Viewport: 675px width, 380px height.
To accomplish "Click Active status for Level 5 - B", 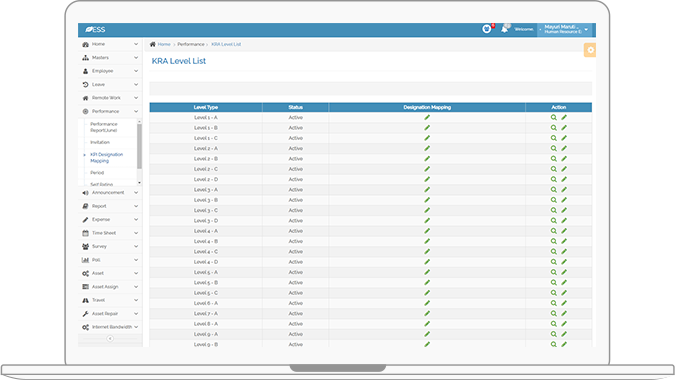I will point(295,283).
